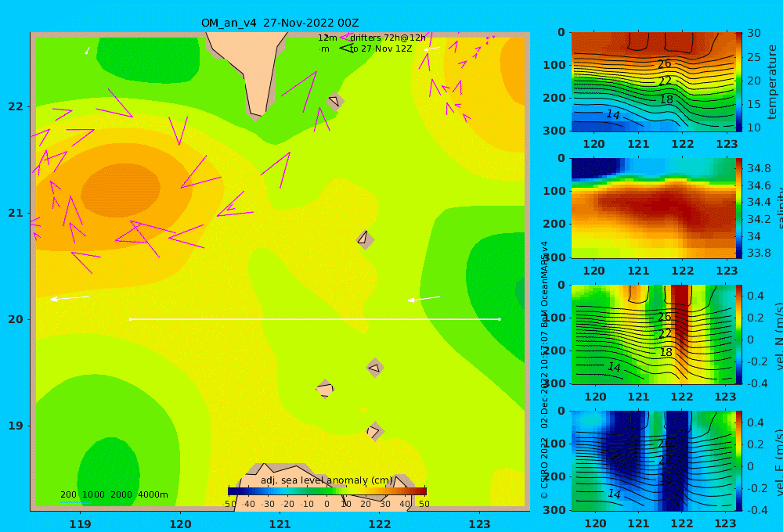Click the longitude label 123 on the main map
Viewport: 783px width, 532px height.
(479, 524)
